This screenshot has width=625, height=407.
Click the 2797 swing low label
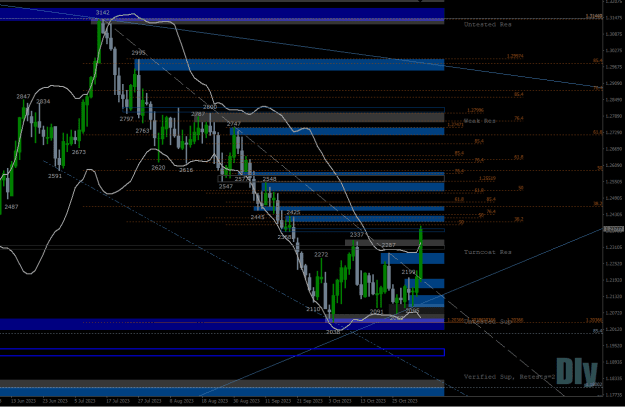coord(126,119)
